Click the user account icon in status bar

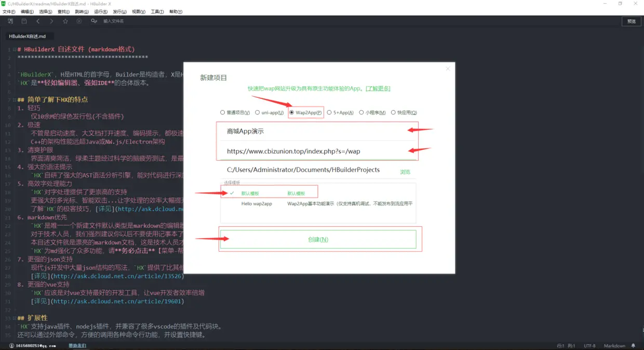click(x=11, y=346)
